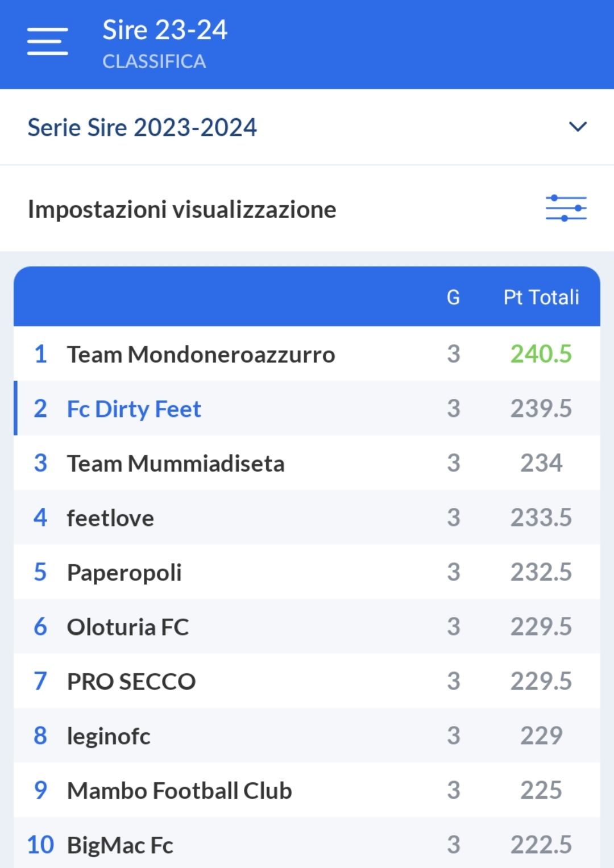Viewport: 614px width, 868px height.
Task: Open Fc Dirty Feet team page
Action: pyautogui.click(x=134, y=408)
